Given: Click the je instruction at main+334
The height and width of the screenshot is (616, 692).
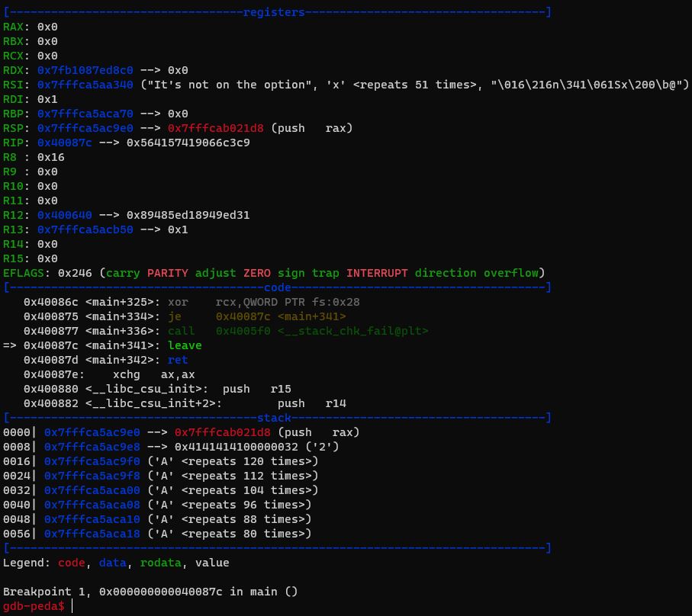Looking at the screenshot, I should click(x=257, y=317).
